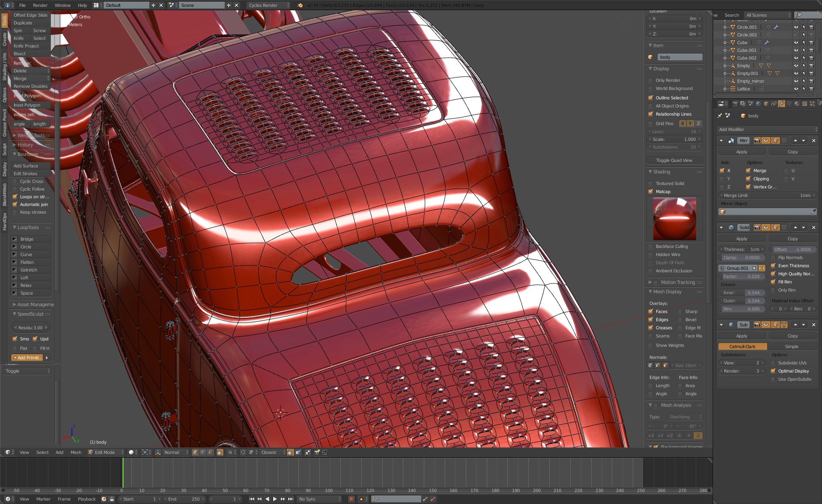Open the Add Modifier dropdown
This screenshot has width=822, height=504.
(767, 129)
